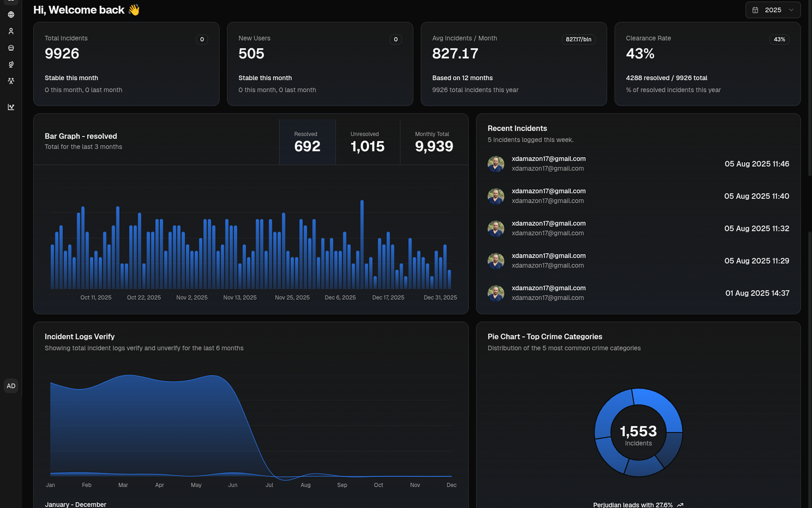
Task: Click 'January - December' footer text
Action: coord(75,505)
